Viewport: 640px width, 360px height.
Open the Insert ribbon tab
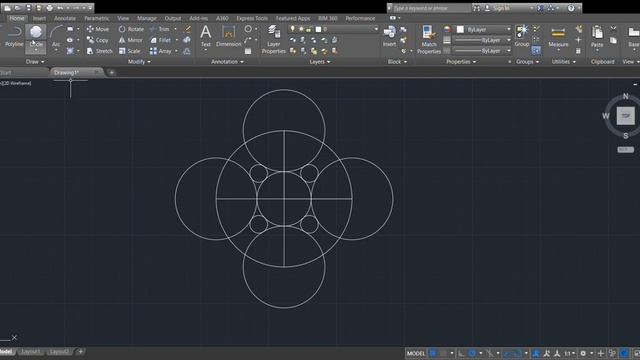click(x=39, y=18)
